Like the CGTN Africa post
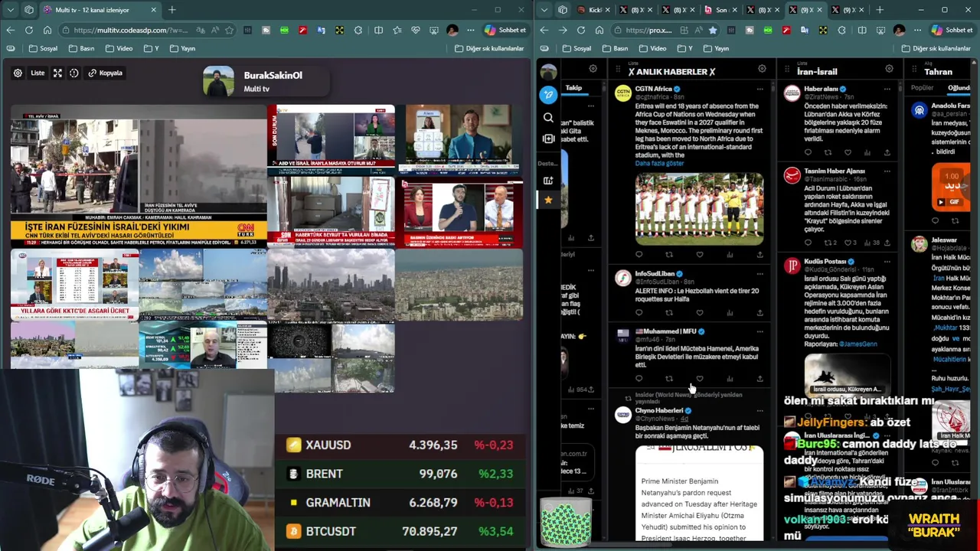The image size is (980, 551). coord(699,255)
